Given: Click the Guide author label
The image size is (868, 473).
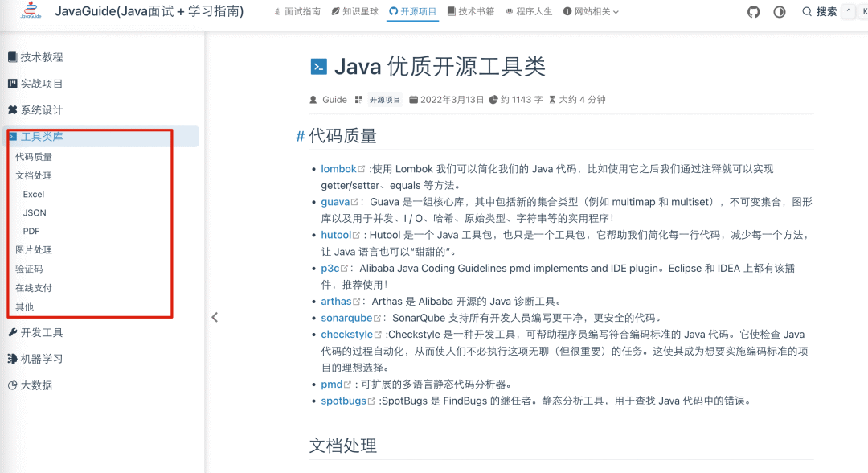Looking at the screenshot, I should 334,100.
